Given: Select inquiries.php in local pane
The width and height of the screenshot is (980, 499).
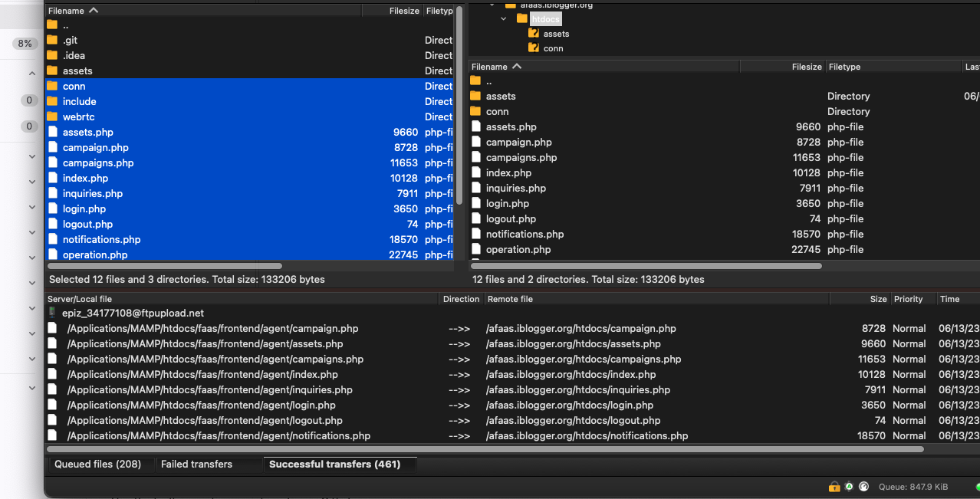Looking at the screenshot, I should pos(249,193).
